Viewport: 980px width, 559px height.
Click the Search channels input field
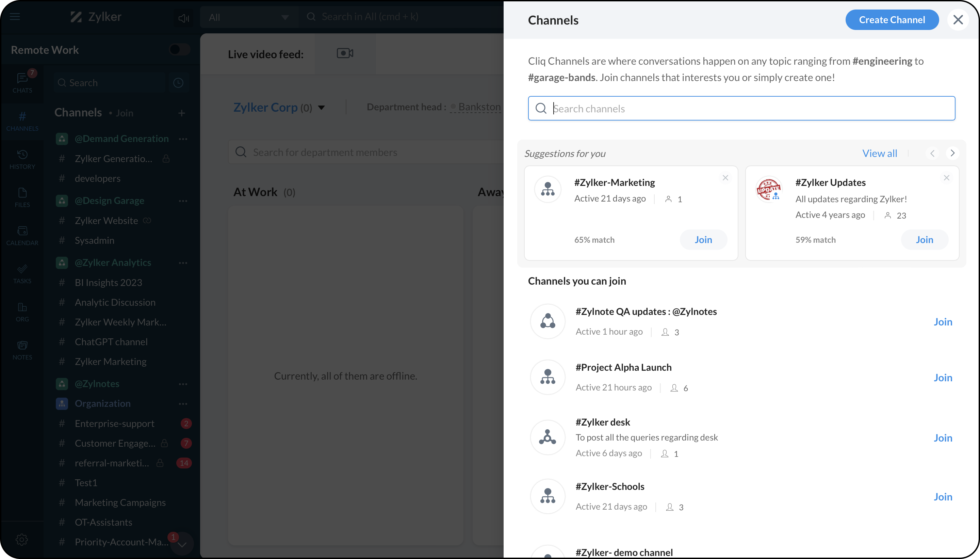[741, 109]
